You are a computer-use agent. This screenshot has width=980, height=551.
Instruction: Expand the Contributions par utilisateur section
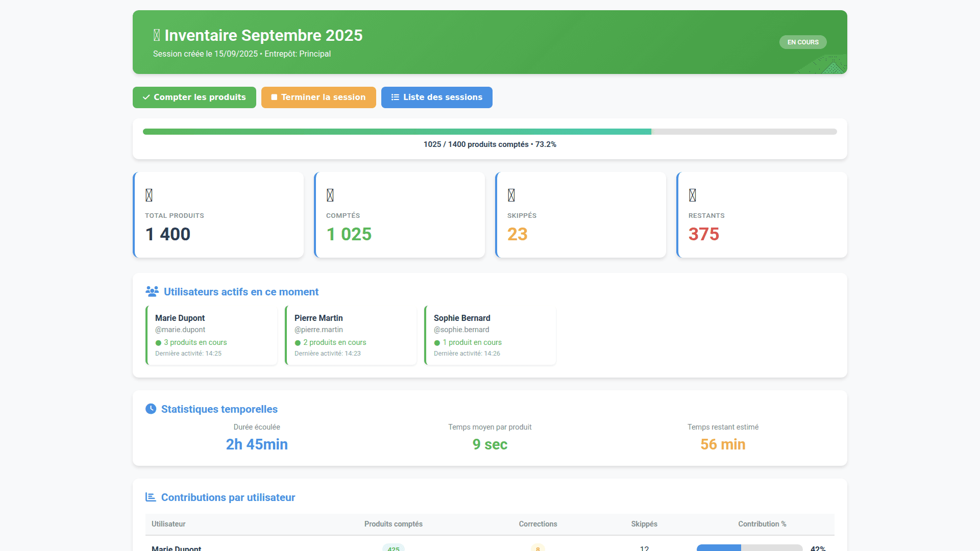pos(228,497)
